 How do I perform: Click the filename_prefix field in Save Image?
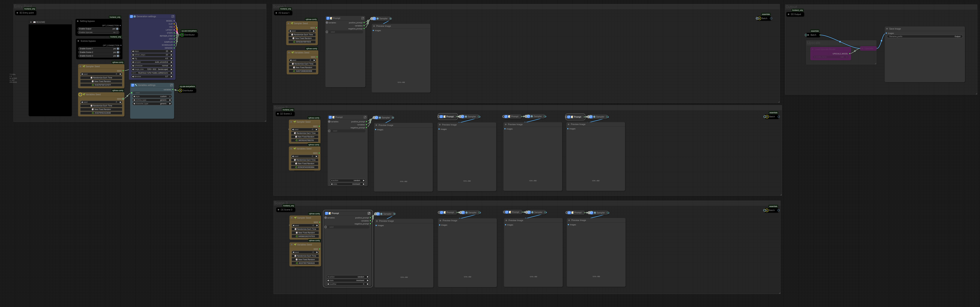coord(925,36)
